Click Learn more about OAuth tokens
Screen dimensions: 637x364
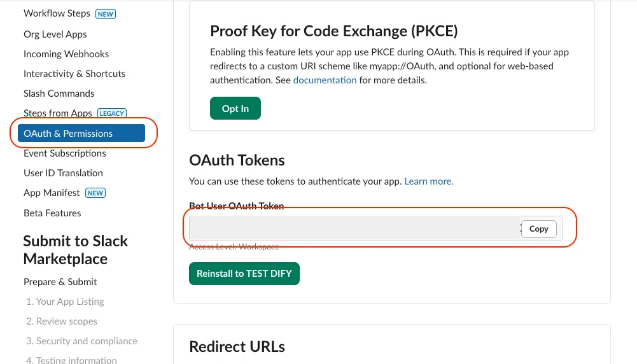pos(429,181)
